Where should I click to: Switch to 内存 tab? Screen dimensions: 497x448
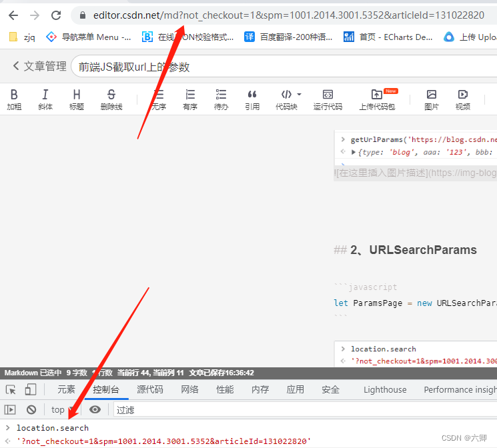[260, 389]
